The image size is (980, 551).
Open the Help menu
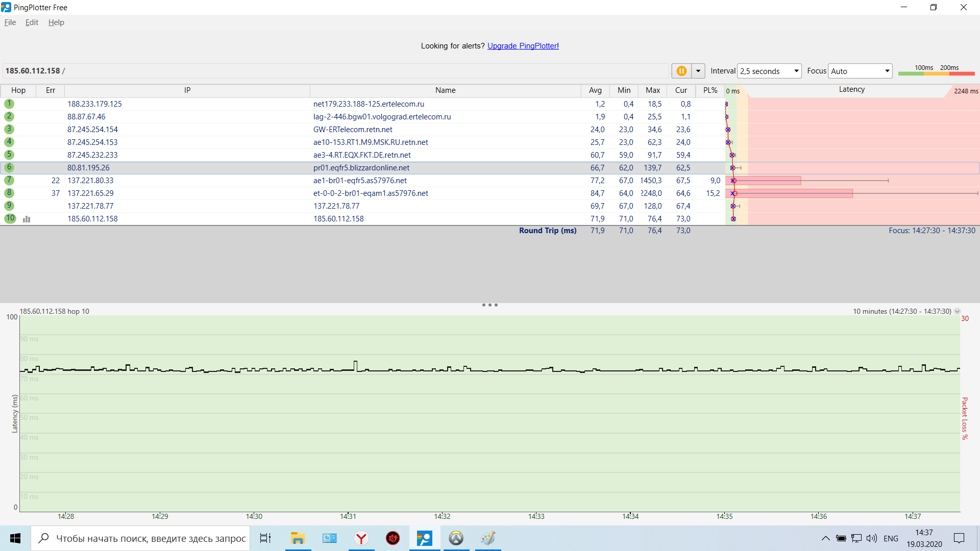click(x=56, y=22)
